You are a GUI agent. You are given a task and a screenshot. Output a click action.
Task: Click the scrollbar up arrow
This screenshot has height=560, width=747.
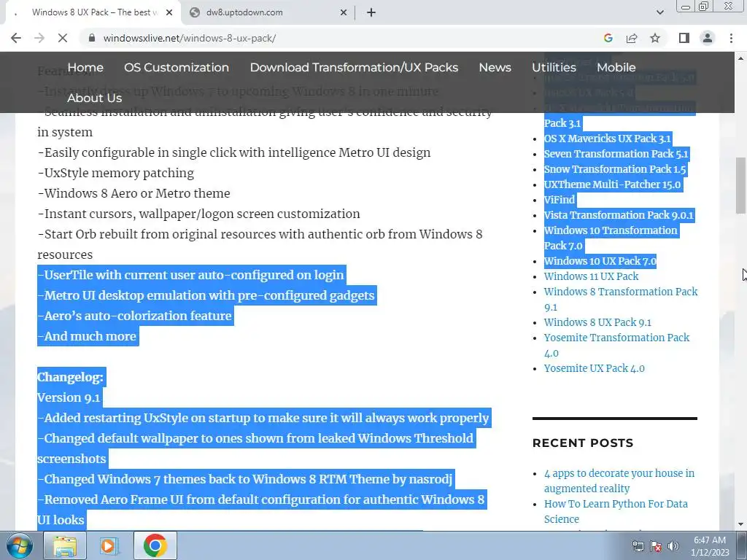point(740,58)
